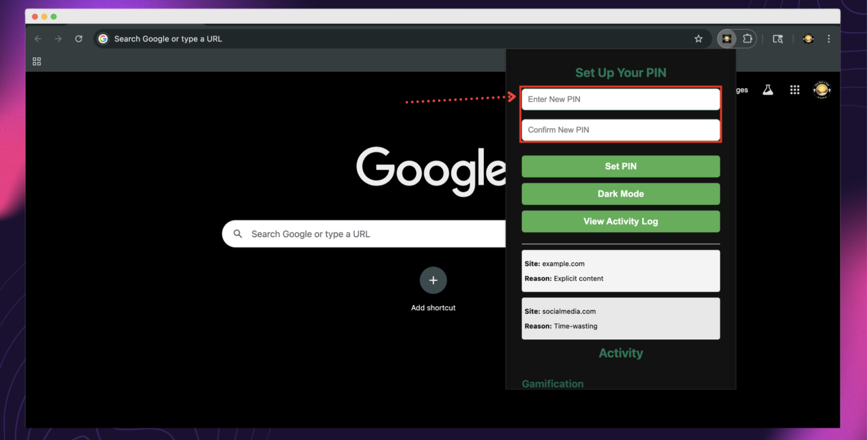Screen dimensions: 868x440
Task: Click the Google icon in the address bar
Action: [x=103, y=39]
